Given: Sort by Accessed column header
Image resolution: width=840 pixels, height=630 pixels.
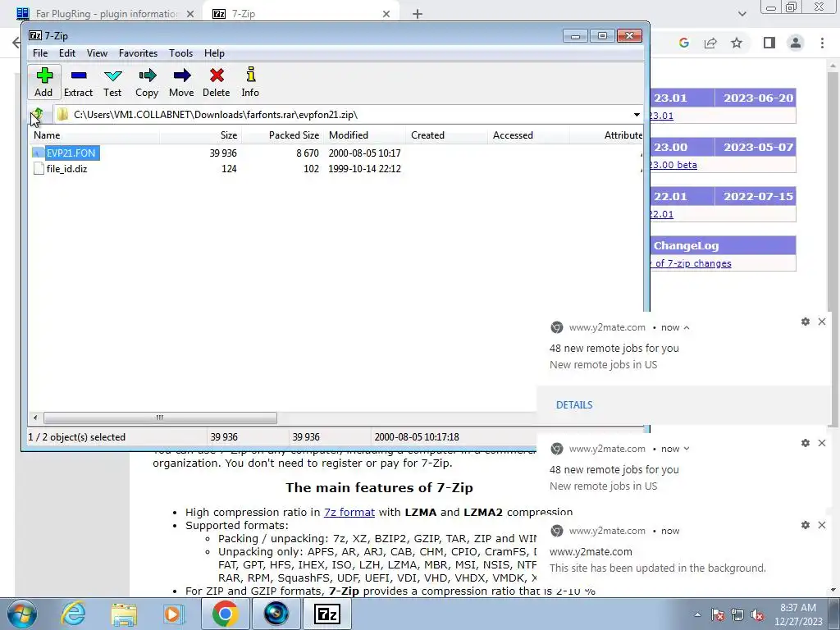Looking at the screenshot, I should (x=528, y=135).
